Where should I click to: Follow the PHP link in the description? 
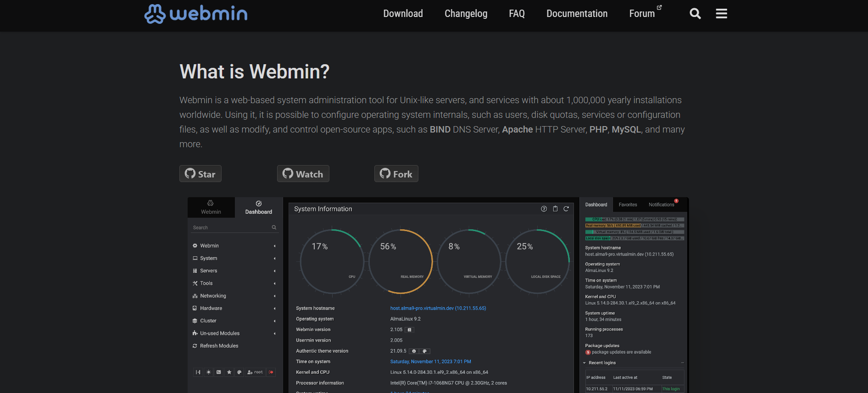[x=598, y=129]
